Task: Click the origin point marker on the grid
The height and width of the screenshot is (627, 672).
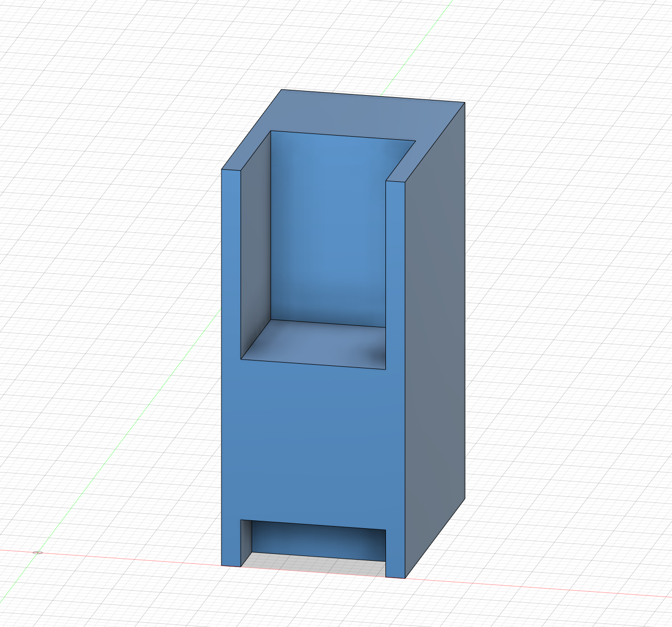Action: 37,553
